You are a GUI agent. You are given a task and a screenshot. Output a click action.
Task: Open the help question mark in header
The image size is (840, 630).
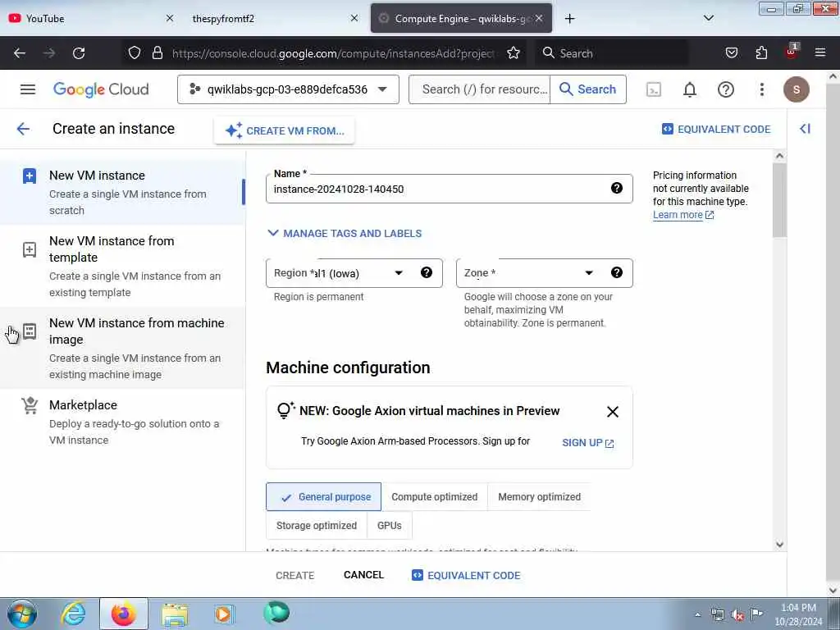coord(725,89)
